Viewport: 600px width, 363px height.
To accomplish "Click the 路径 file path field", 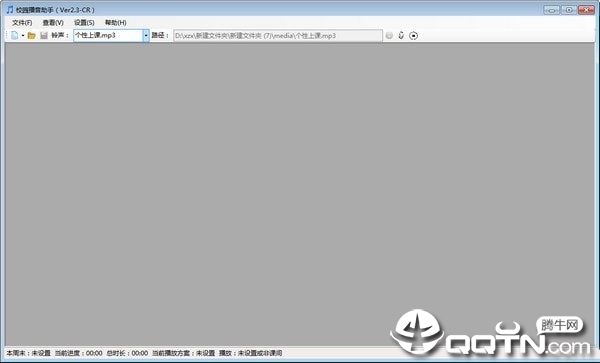I will click(278, 36).
